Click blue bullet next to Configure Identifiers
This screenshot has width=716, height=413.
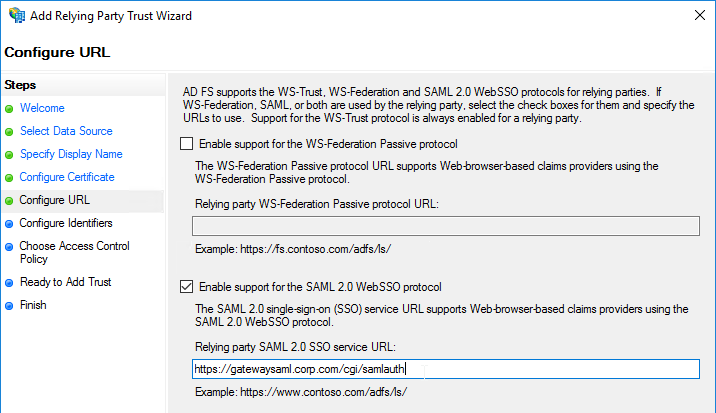[9, 224]
